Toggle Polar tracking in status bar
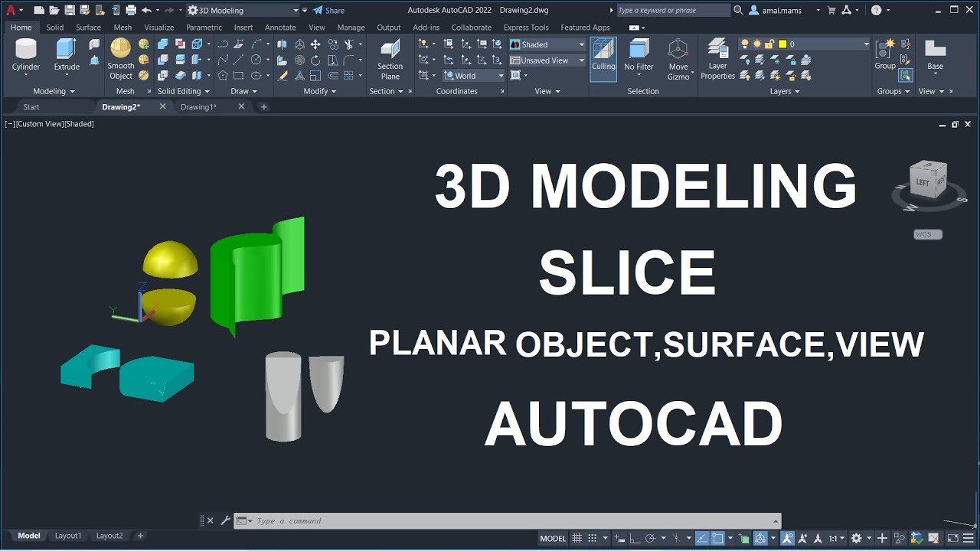The image size is (980, 551). click(650, 538)
